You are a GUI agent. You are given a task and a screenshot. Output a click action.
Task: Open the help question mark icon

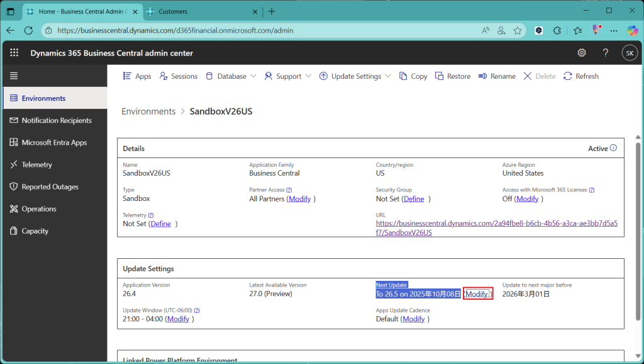[605, 53]
